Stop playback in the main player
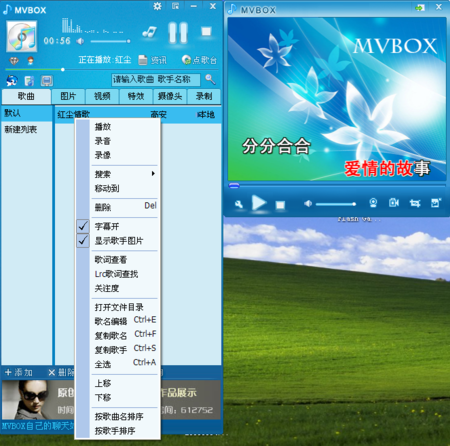This screenshot has width=450, height=446. 206,32
